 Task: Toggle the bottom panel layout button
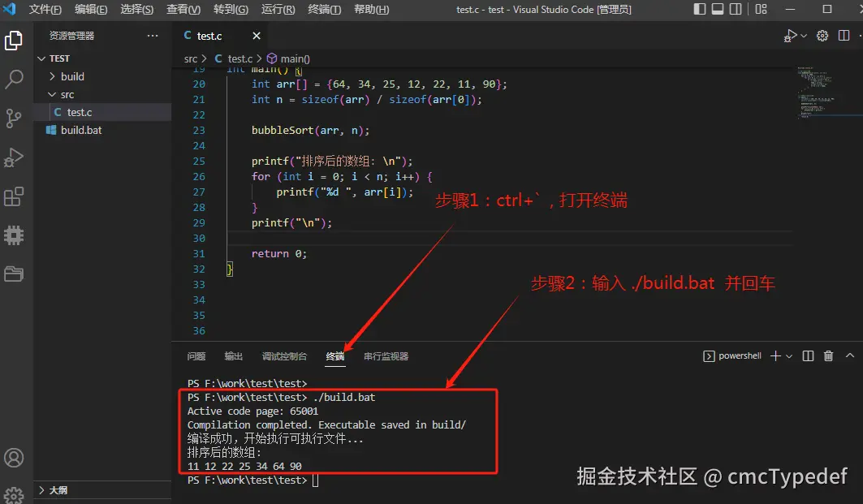coord(718,10)
